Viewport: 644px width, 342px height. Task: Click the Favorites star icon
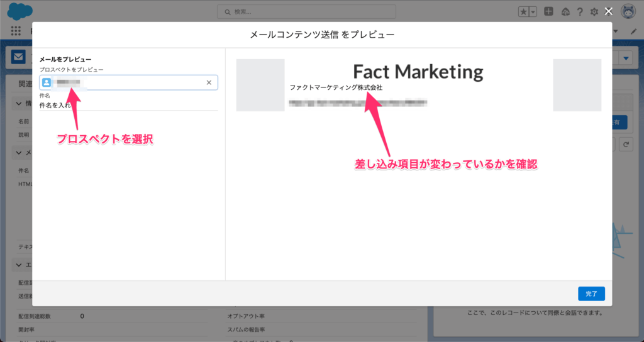click(x=523, y=11)
